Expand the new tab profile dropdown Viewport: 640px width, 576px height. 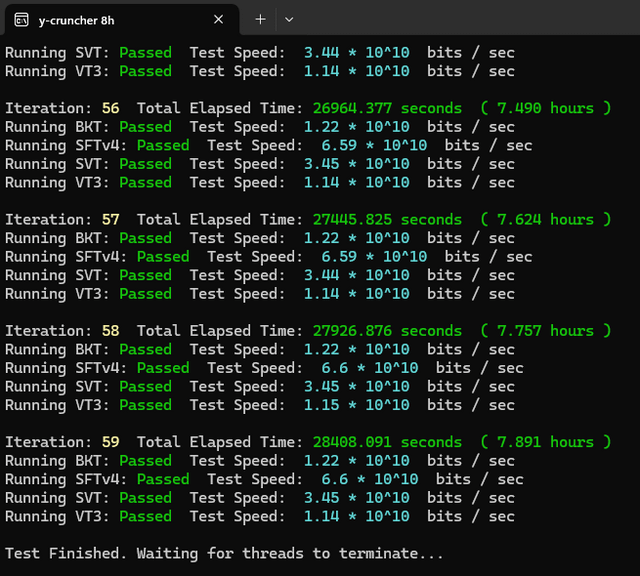pyautogui.click(x=289, y=19)
